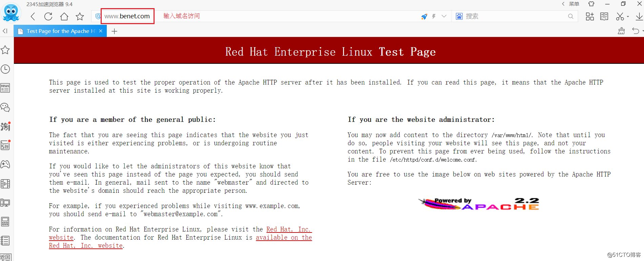
Task: Click the site security icon in address bar
Action: tap(98, 16)
